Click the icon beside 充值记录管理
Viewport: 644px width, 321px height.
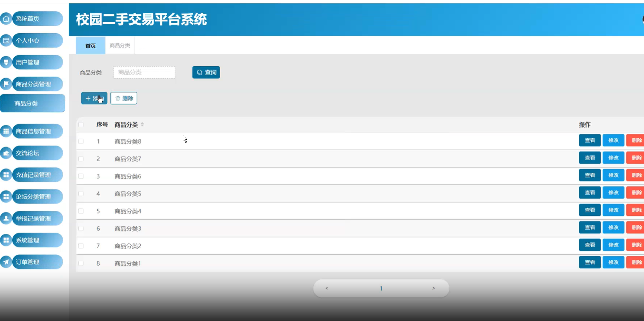(x=6, y=175)
